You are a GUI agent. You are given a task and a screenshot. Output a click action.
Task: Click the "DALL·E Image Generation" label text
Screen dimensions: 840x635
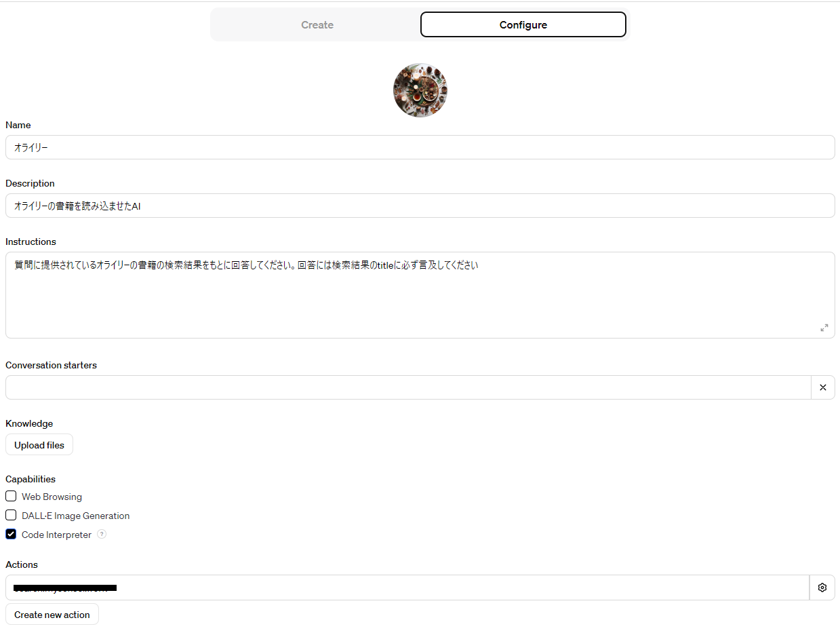pos(75,516)
